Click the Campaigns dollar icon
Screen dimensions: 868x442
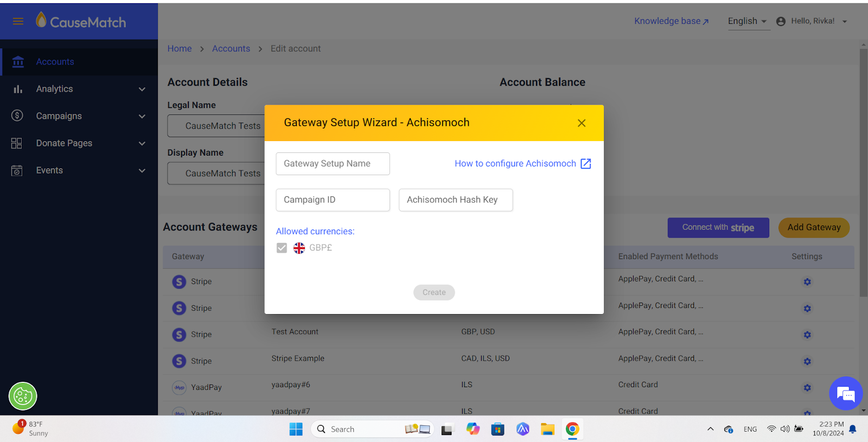[17, 116]
